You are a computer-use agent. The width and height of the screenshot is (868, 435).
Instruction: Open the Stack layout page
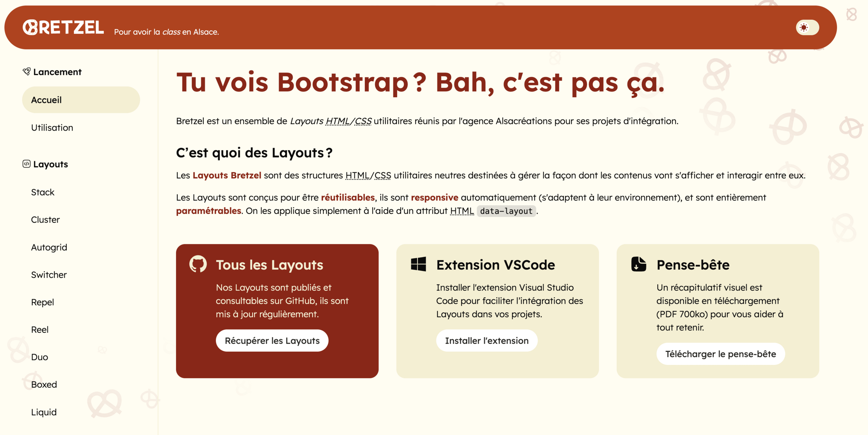(43, 192)
